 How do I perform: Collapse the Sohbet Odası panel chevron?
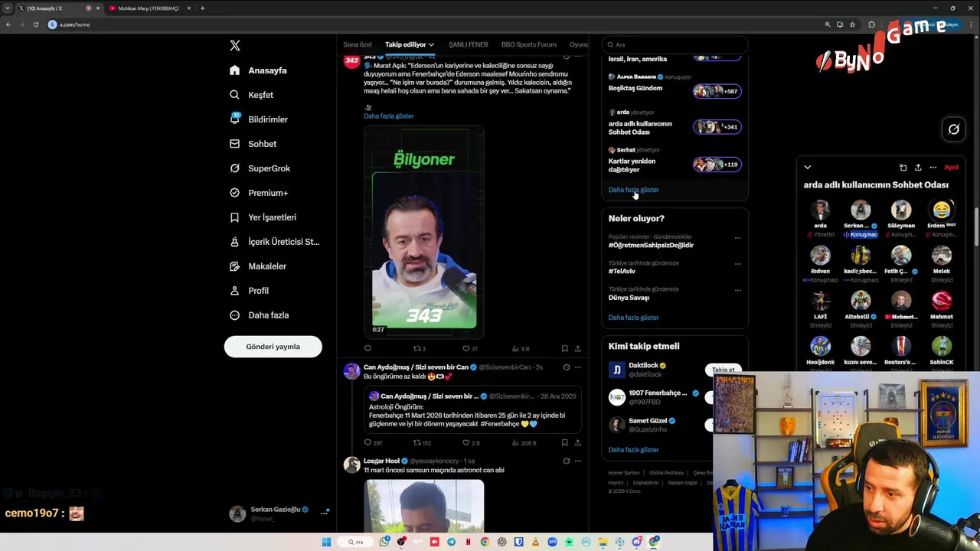[x=807, y=167]
